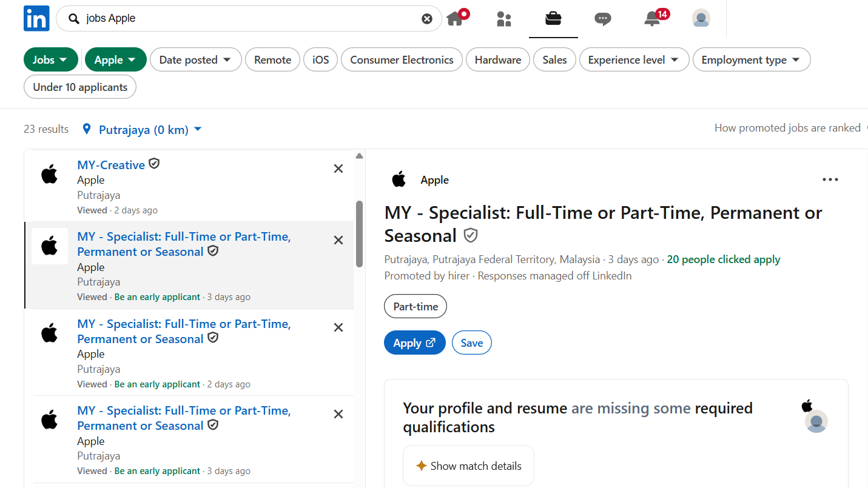Change the Putrajaya (0 km) location dropdown
This screenshot has height=488, width=868.
pos(150,130)
